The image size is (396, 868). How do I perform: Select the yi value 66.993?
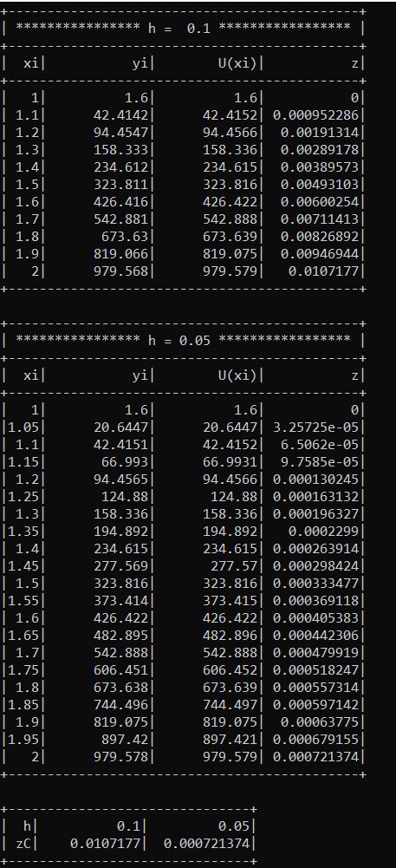pos(125,461)
